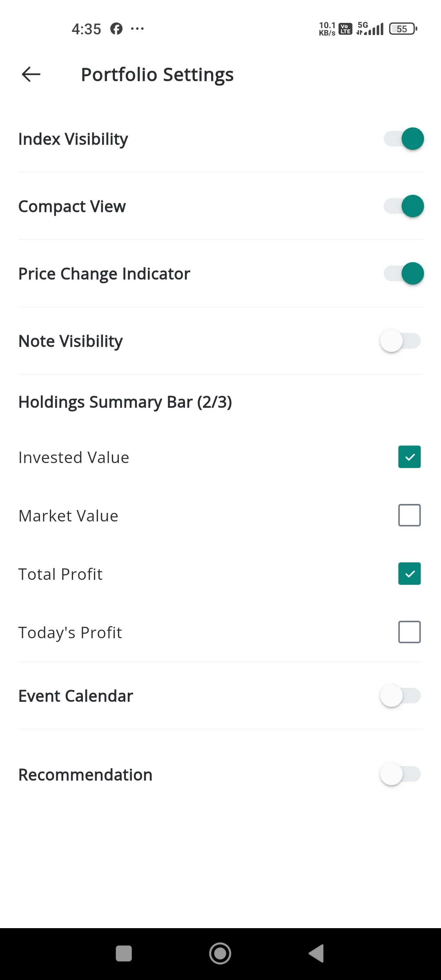
Task: Check the Today's Profit checkbox
Action: (409, 632)
